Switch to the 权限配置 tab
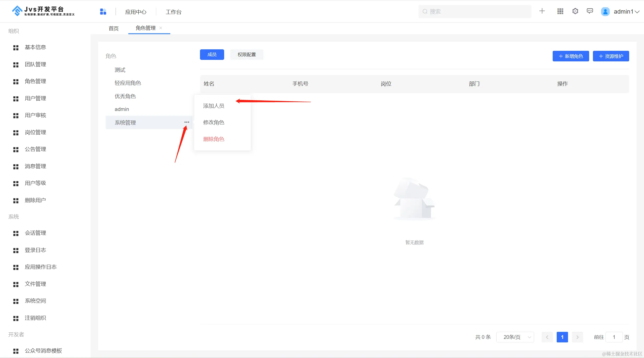 [247, 55]
